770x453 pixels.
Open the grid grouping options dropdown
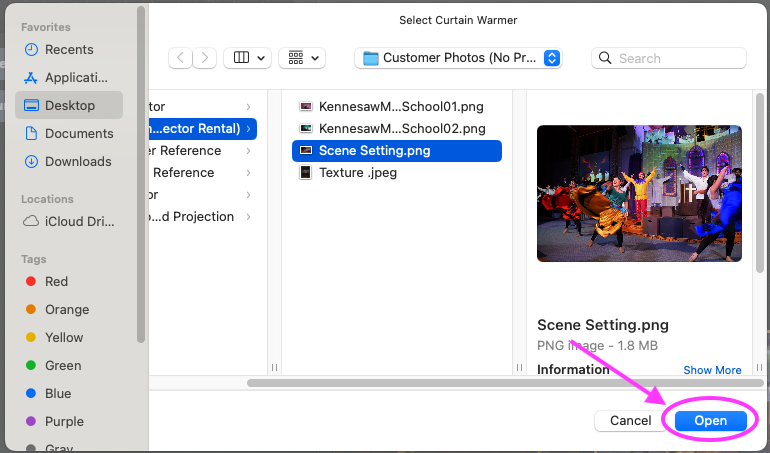point(301,58)
